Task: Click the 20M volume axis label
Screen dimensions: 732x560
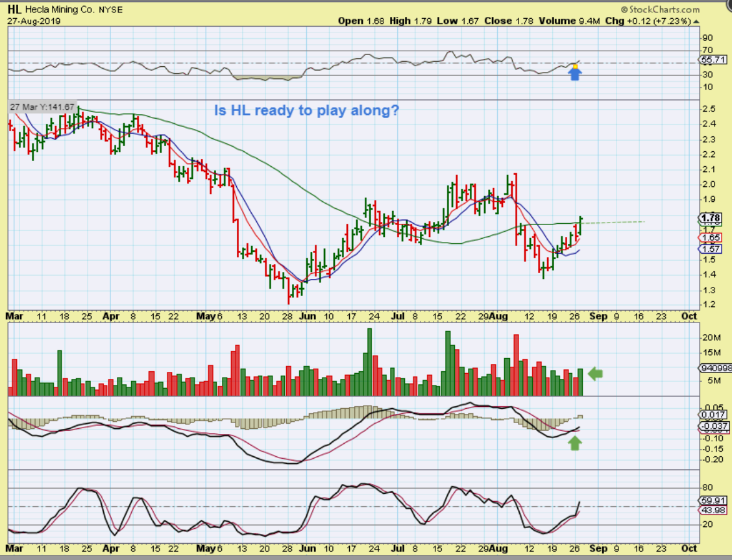Action: pos(711,338)
